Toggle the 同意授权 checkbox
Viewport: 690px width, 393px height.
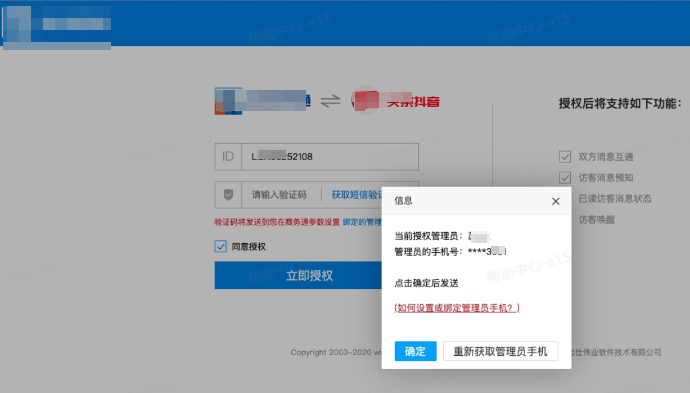(x=220, y=246)
